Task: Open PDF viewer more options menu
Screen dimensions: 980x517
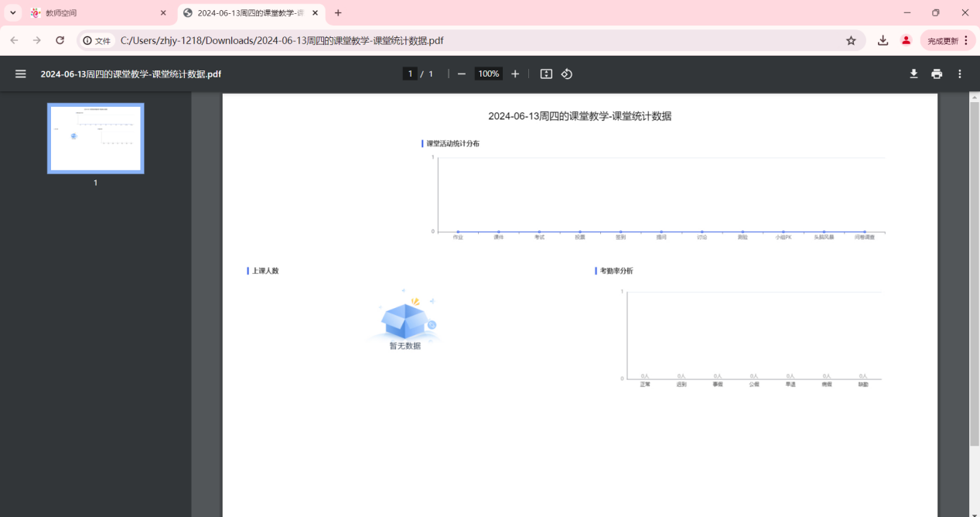Action: tap(959, 74)
